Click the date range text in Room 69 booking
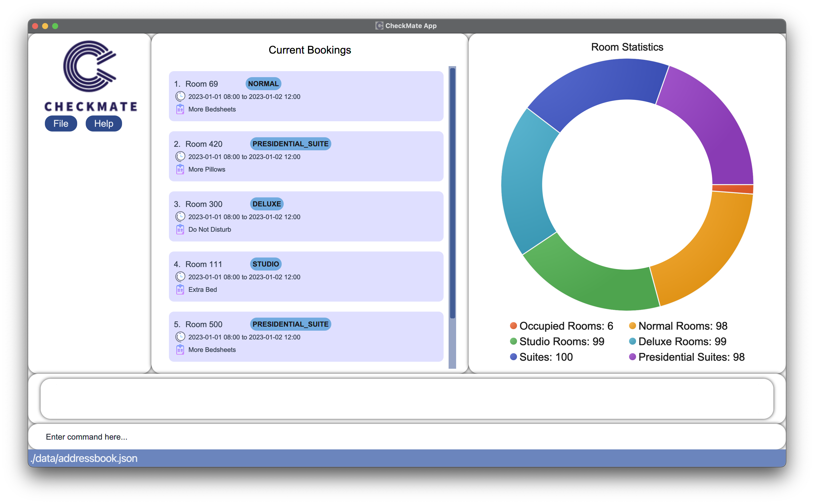 244,97
